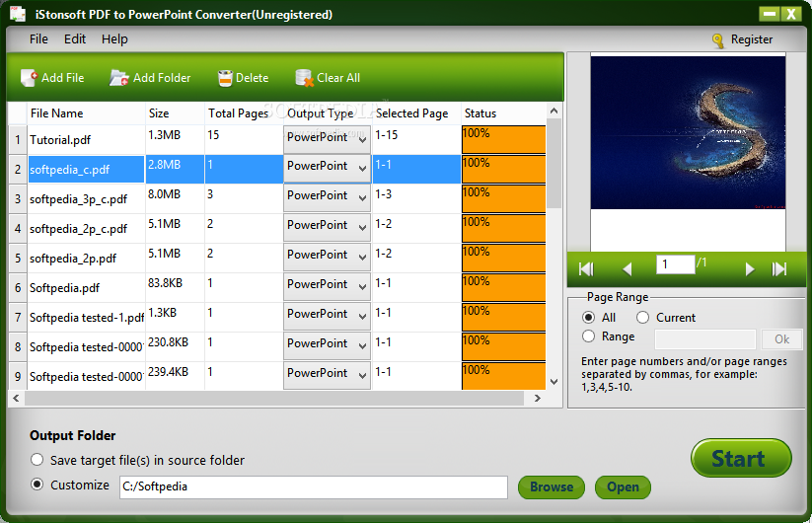This screenshot has height=523, width=812.
Task: Close the converter window
Action: tap(791, 14)
